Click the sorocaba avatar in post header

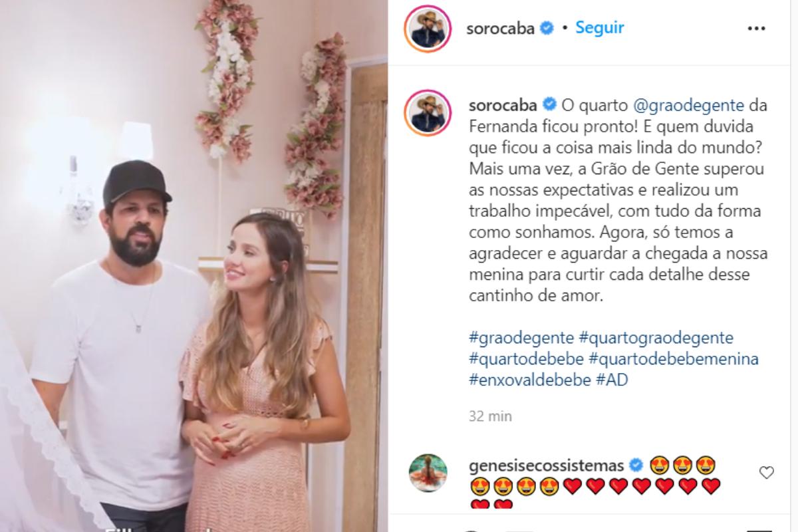[x=426, y=29]
